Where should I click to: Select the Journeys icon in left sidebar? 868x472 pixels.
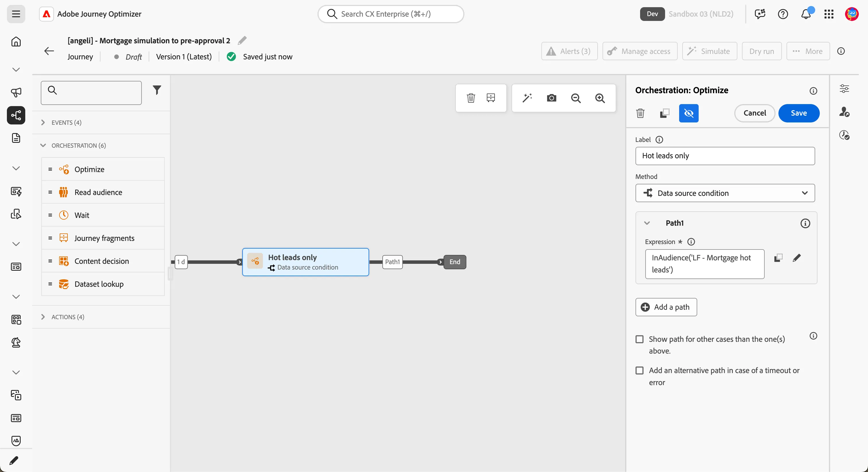point(16,116)
